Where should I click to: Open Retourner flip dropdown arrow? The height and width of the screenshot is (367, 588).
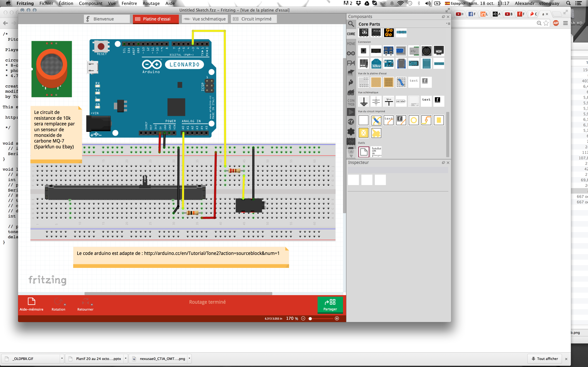pos(92,305)
